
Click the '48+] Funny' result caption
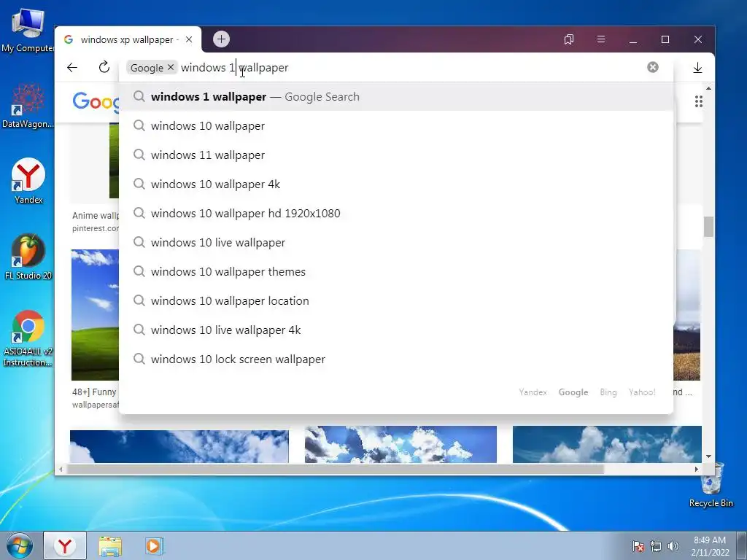pos(94,392)
